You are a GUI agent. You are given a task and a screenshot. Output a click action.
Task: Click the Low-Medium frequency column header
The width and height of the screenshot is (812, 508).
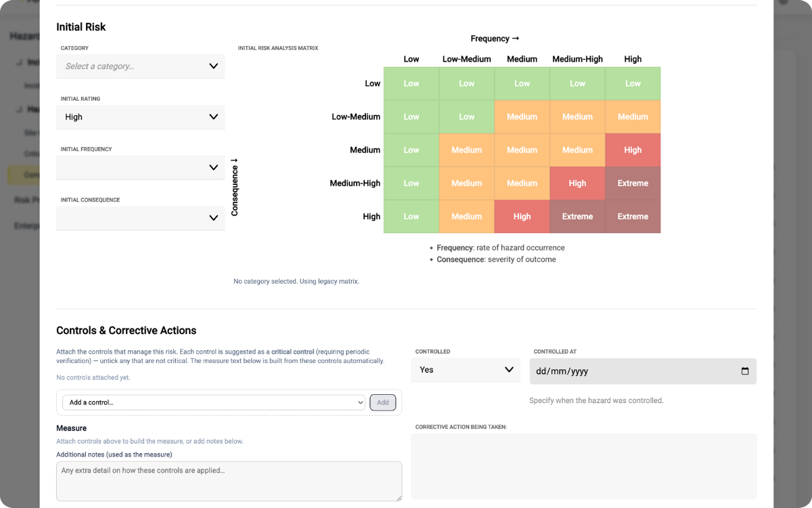point(467,59)
